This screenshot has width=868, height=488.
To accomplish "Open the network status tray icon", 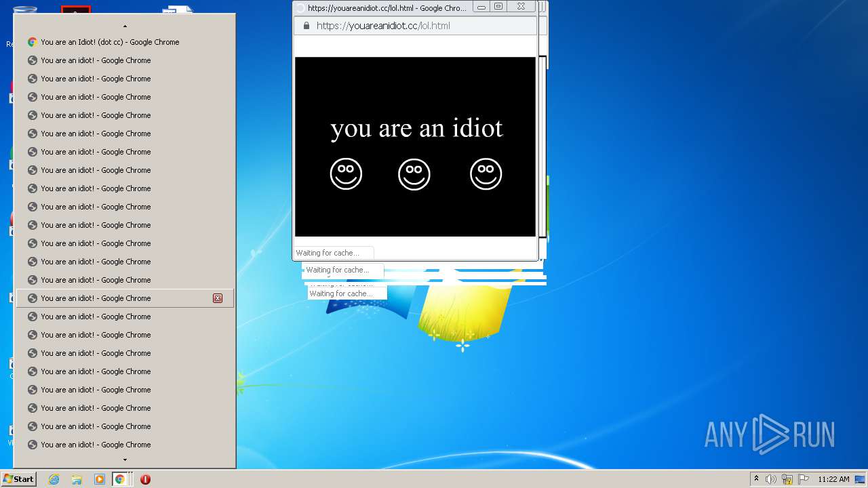I will (787, 479).
